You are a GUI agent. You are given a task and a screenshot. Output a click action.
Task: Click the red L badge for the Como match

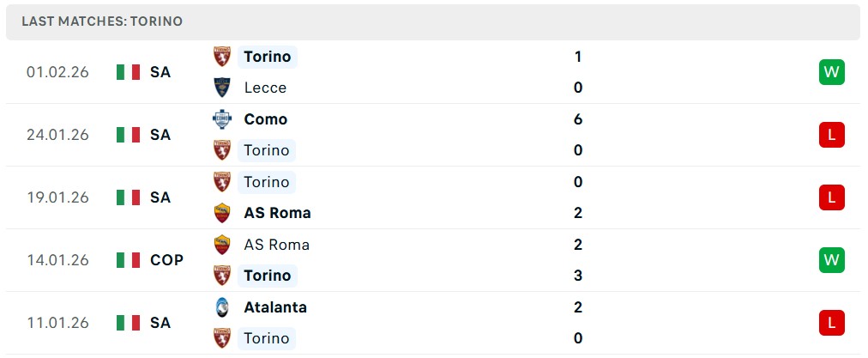point(831,135)
